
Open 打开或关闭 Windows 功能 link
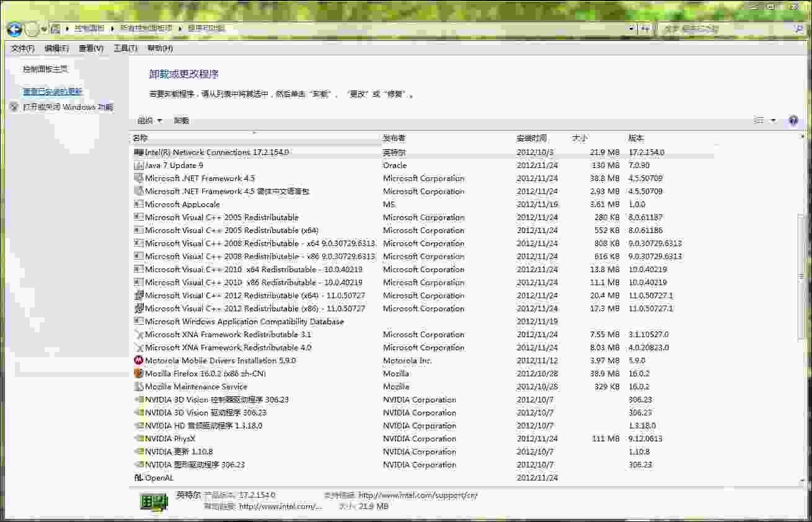pos(68,107)
